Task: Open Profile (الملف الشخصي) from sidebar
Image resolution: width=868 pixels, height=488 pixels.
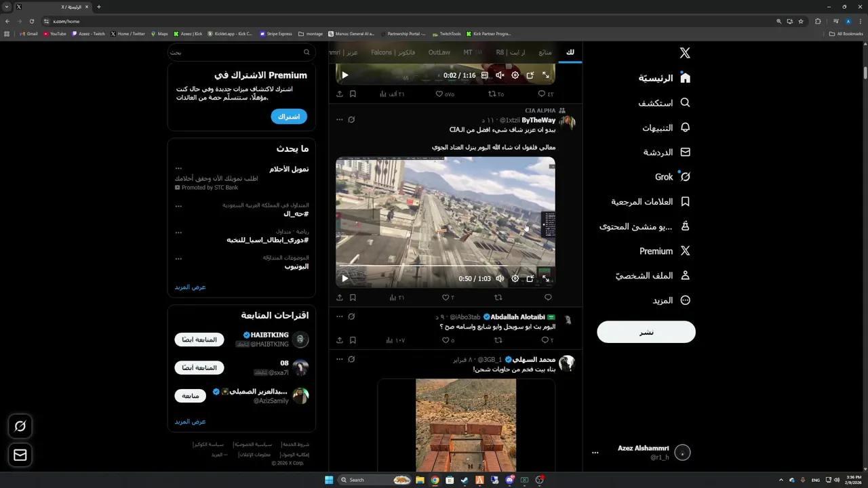Action: tap(653, 276)
